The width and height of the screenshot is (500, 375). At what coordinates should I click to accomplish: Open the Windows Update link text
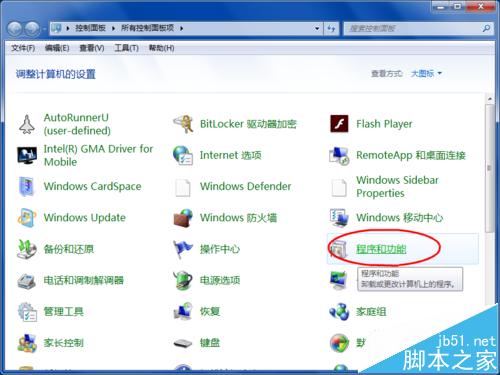[85, 218]
